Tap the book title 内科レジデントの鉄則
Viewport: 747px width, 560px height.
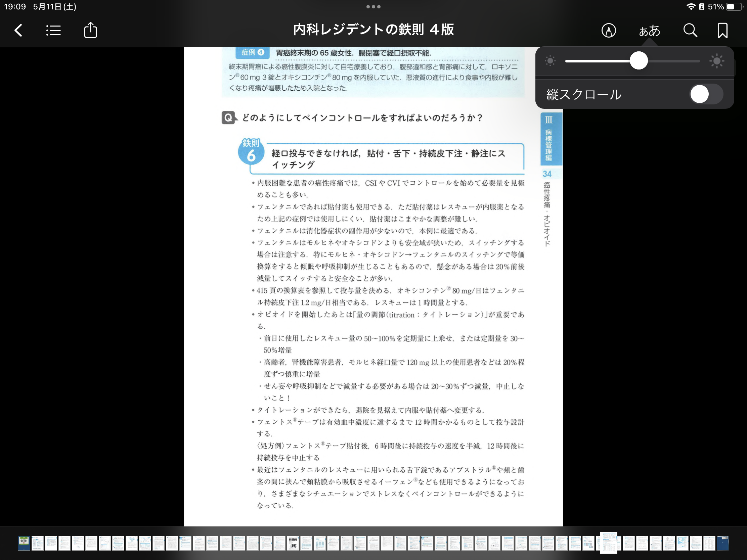click(x=373, y=30)
